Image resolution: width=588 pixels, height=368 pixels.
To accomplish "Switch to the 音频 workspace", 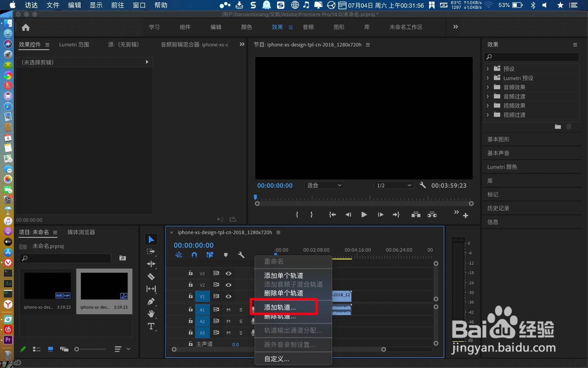I will click(308, 27).
